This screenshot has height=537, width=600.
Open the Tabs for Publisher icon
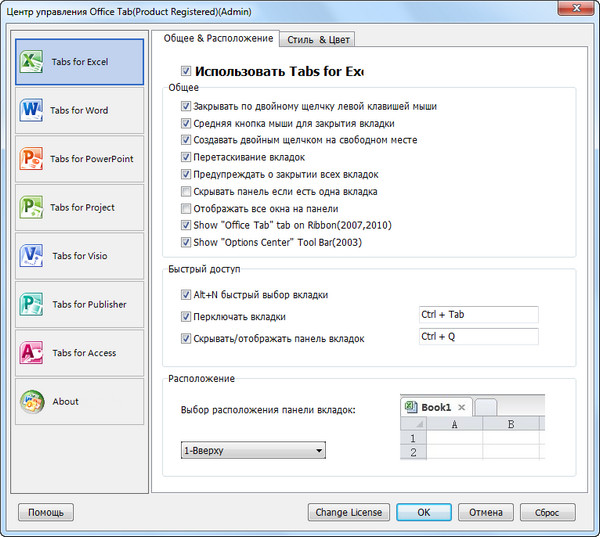(x=31, y=304)
